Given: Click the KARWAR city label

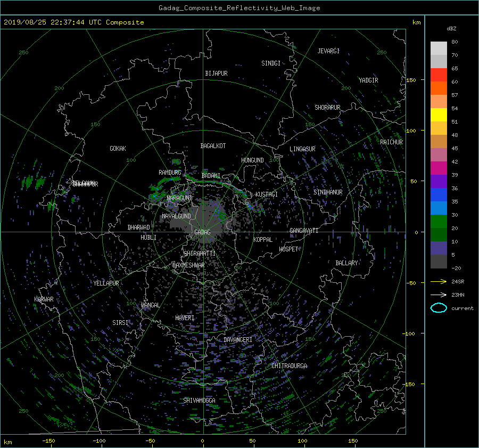Looking at the screenshot, I should coord(44,299).
